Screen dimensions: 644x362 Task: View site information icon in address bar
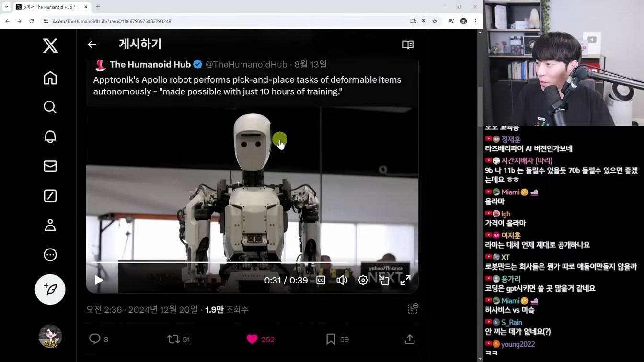[46, 21]
